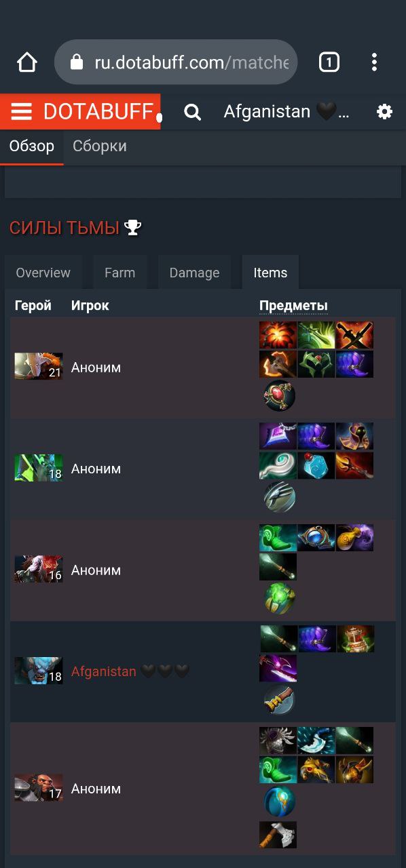Switch to the Farm tab
Image resolution: width=406 pixels, height=868 pixels.
120,273
